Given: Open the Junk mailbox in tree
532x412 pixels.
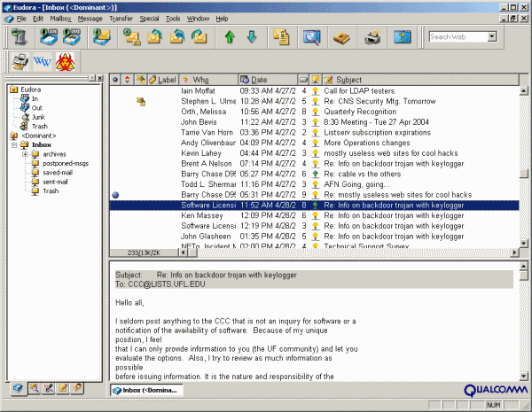Looking at the screenshot, I should [x=38, y=117].
